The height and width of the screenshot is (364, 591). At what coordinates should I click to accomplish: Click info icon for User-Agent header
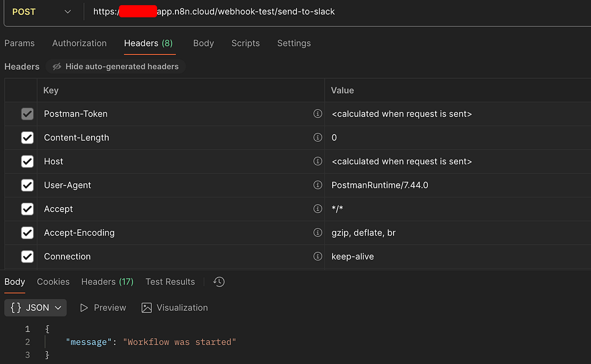click(317, 185)
